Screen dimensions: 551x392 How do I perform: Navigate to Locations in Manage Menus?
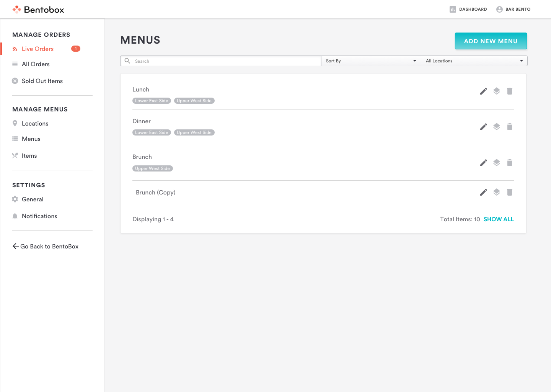point(35,123)
